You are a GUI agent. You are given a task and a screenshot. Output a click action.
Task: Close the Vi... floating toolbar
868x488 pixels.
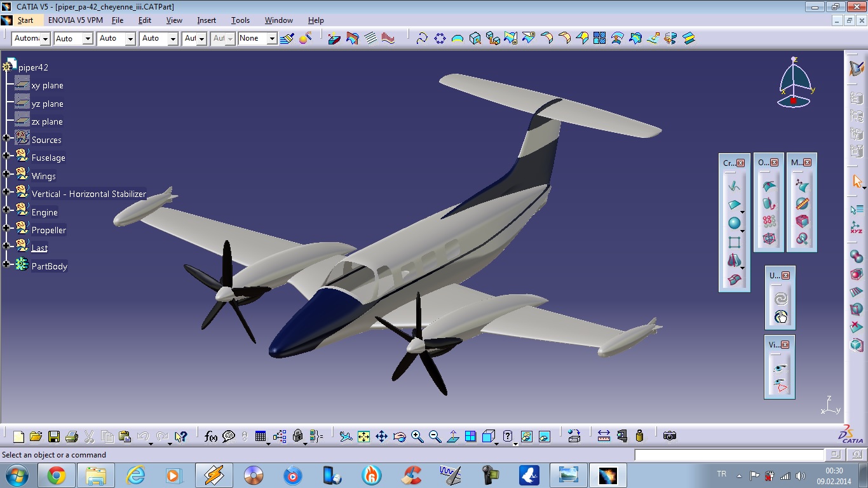786,345
